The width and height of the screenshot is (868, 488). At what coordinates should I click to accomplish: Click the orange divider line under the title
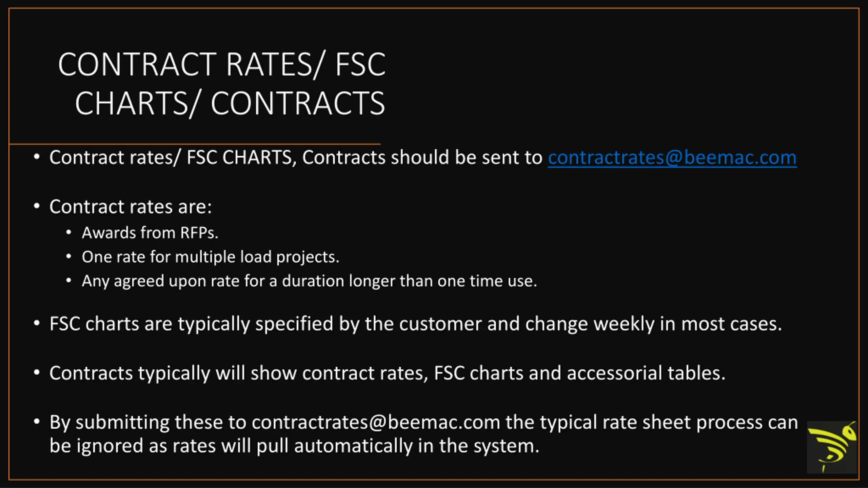click(195, 144)
